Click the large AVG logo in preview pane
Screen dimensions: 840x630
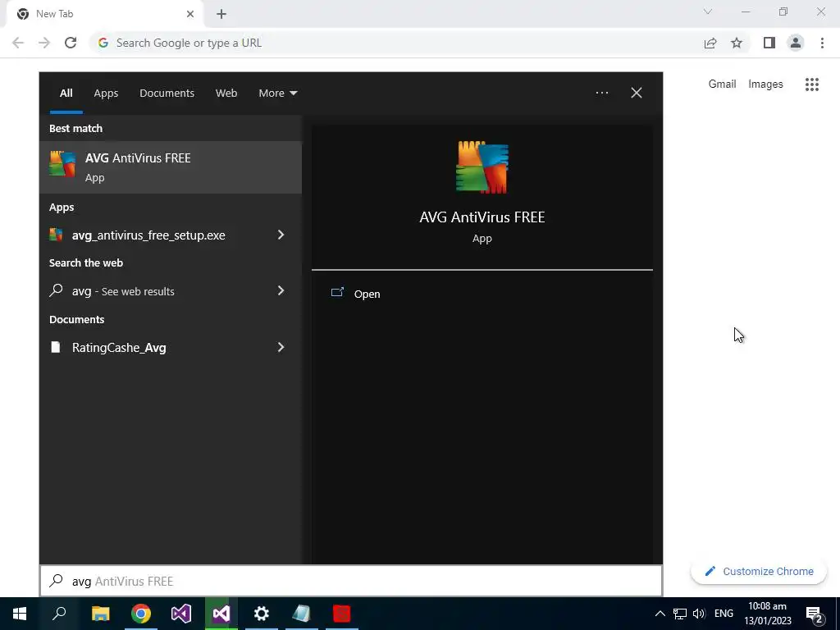[482, 167]
